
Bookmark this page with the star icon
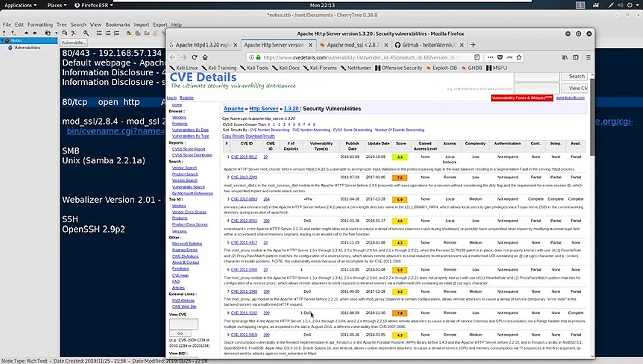click(519, 57)
